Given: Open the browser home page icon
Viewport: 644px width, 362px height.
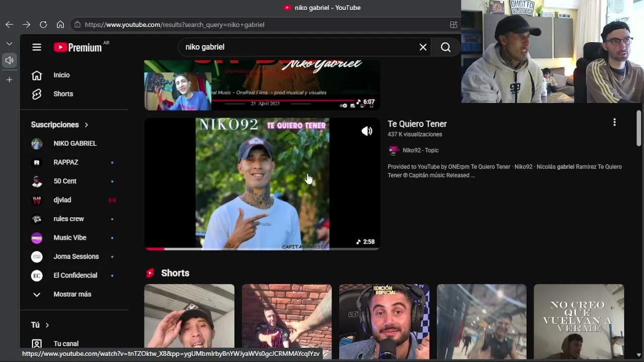Looking at the screenshot, I should click(60, 24).
